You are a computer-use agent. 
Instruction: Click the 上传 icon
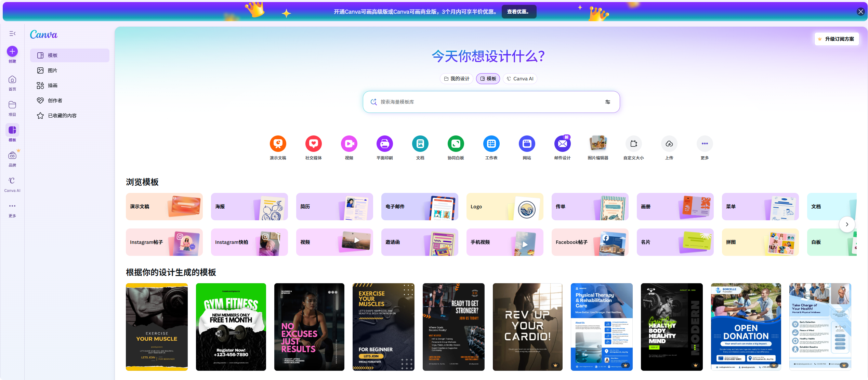click(x=669, y=144)
